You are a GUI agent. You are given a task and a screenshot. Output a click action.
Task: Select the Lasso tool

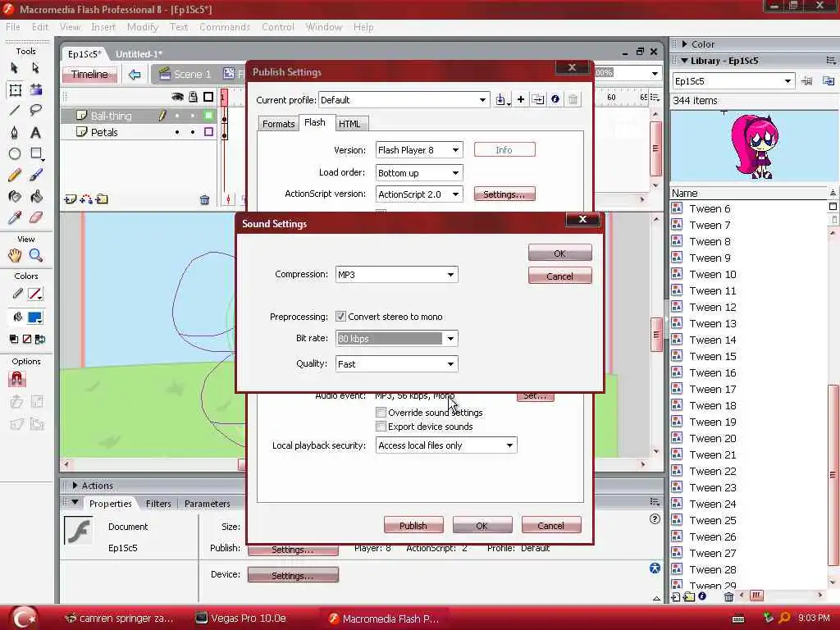pos(35,111)
